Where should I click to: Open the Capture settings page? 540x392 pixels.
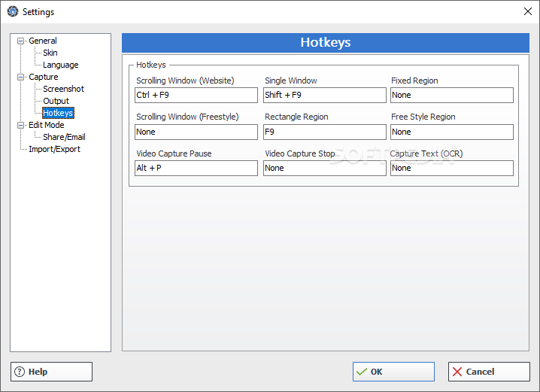tap(44, 77)
